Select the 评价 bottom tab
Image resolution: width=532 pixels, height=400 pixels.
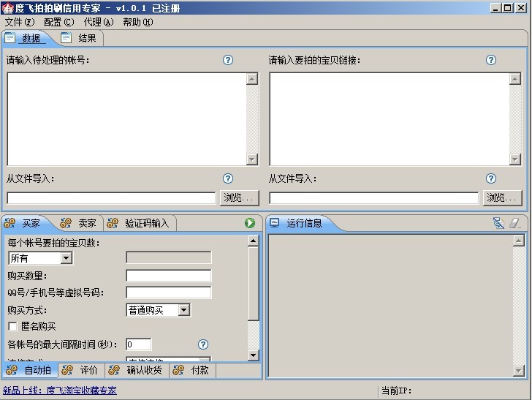[81, 370]
